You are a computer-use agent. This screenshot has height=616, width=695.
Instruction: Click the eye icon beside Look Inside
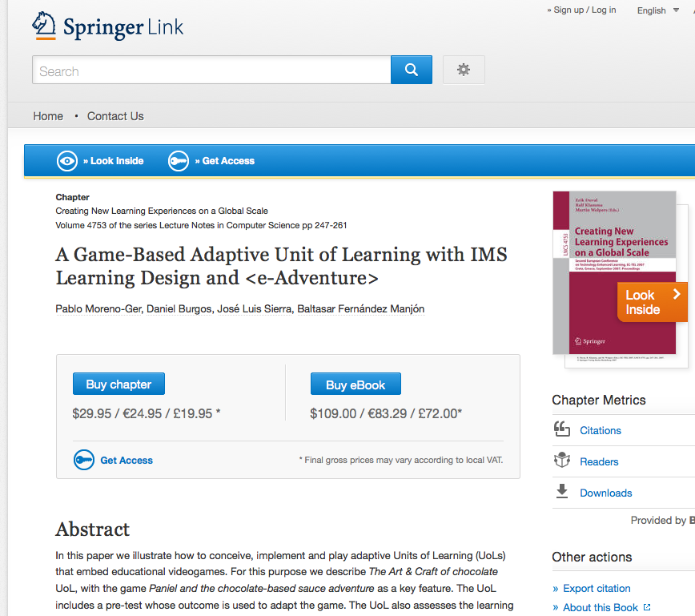67,161
